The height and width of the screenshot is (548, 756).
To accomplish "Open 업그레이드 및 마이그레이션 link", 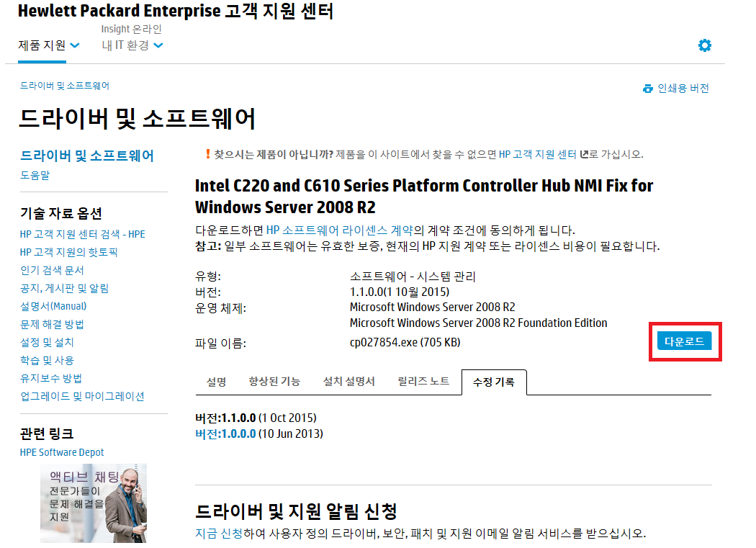I will (83, 396).
